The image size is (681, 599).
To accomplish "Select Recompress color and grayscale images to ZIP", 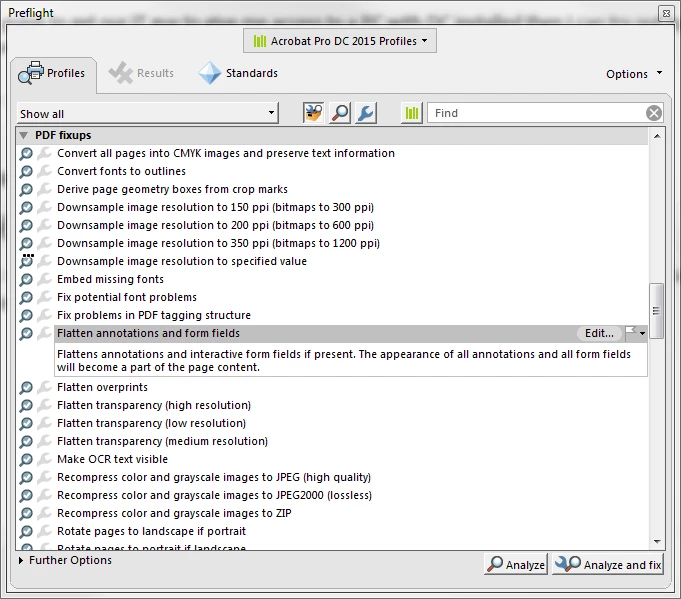I will [x=174, y=513].
